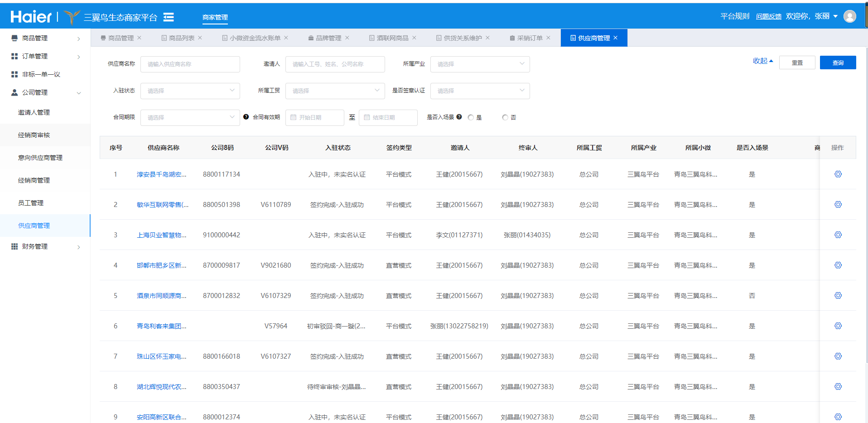Screen dimensions: 868x423
Task: Close the 采销订单 tab
Action: (x=548, y=38)
